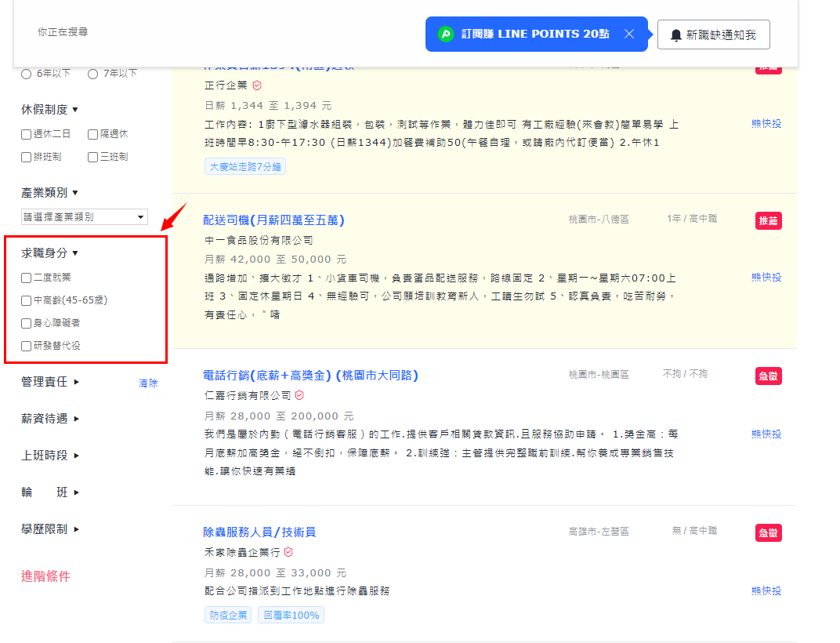Image resolution: width=840 pixels, height=643 pixels.
Task: Select the 6年以下 radio button
Action: (26, 74)
